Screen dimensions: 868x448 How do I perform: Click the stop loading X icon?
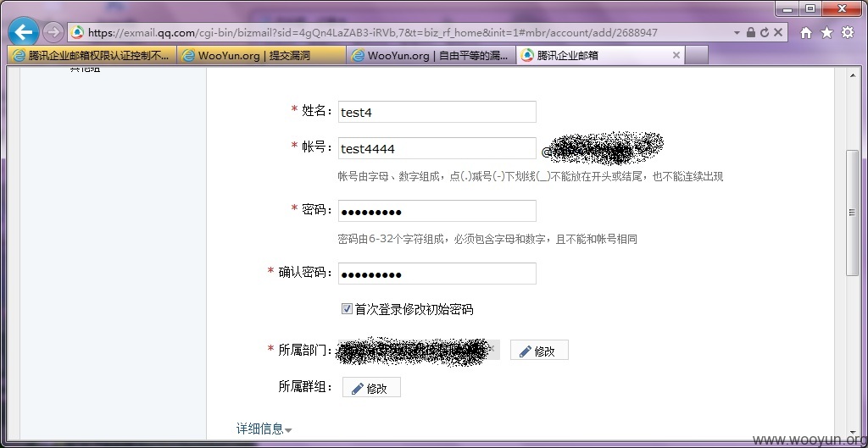pyautogui.click(x=778, y=33)
